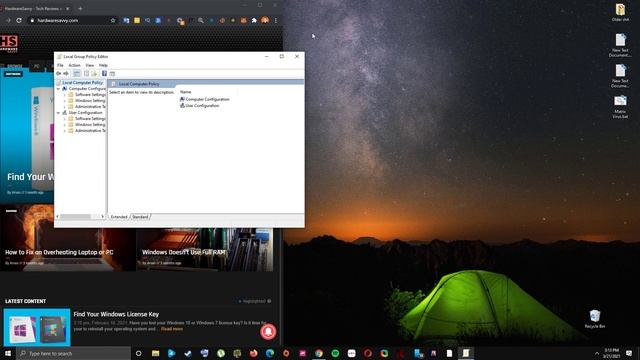Select Matrix Virus.bat desktop file
Screen dimensions: 640x360
pos(620,107)
